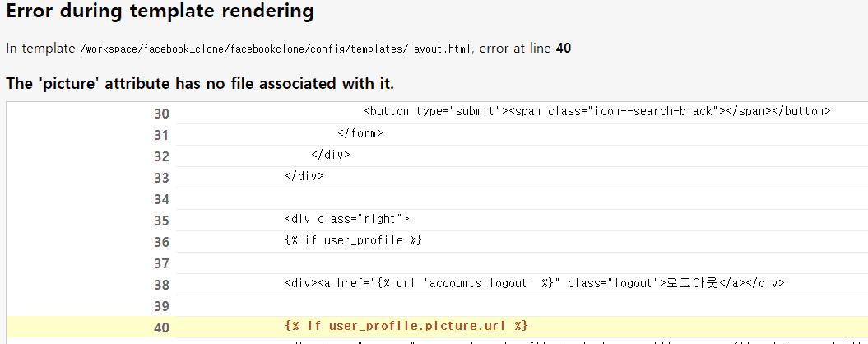
Task: Select empty line number 34
Action: pyautogui.click(x=161, y=198)
